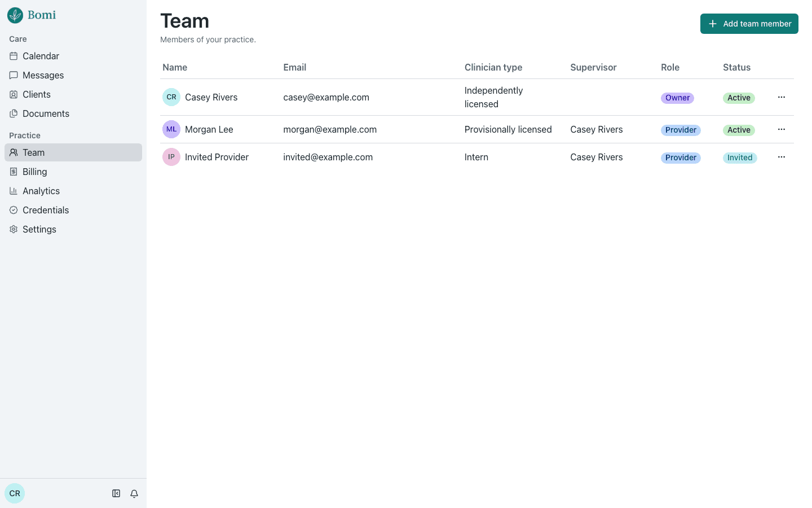The width and height of the screenshot is (812, 508).
Task: Click invited@example.com email
Action: 328,157
